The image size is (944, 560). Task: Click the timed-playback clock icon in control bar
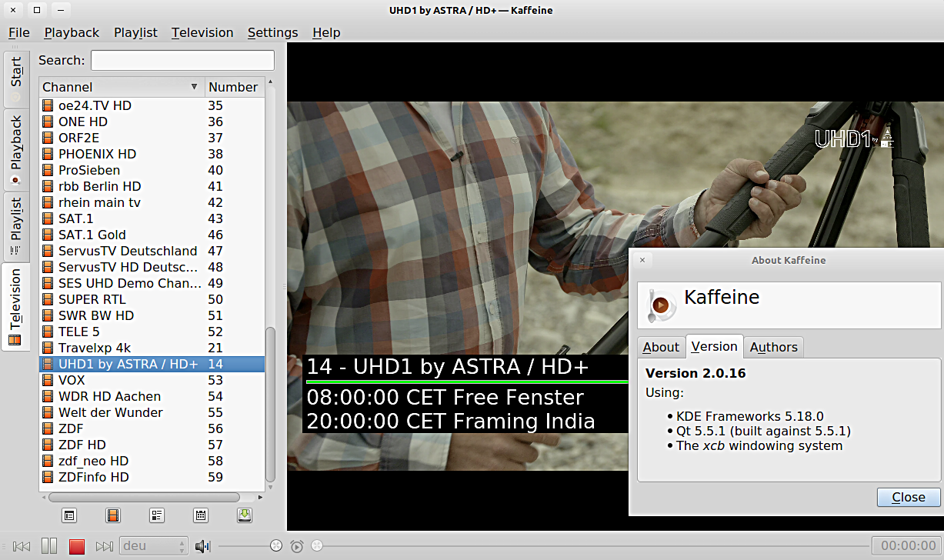pos(297,546)
